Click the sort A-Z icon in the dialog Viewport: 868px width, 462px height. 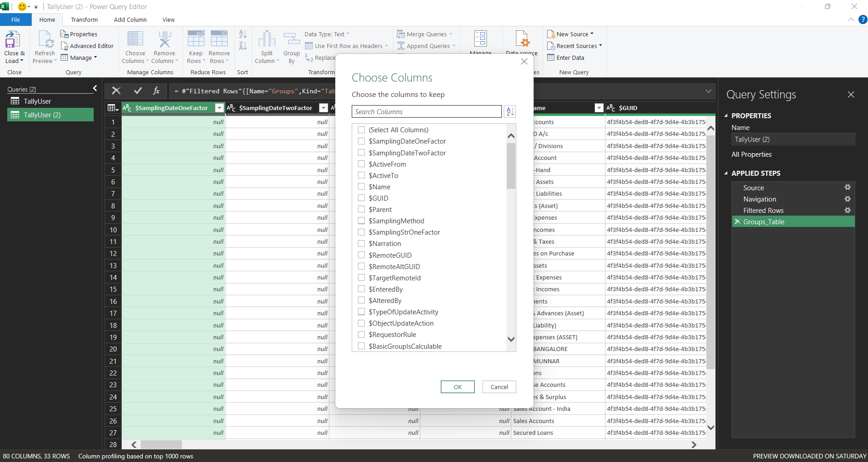[510, 111]
